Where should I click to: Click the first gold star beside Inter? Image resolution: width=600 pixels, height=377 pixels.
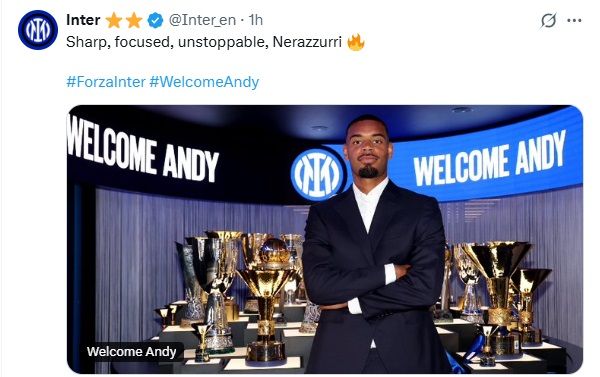(114, 20)
